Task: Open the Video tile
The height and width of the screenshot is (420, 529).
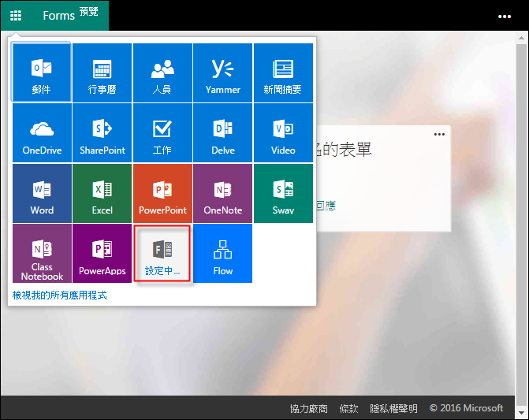Action: click(x=283, y=133)
